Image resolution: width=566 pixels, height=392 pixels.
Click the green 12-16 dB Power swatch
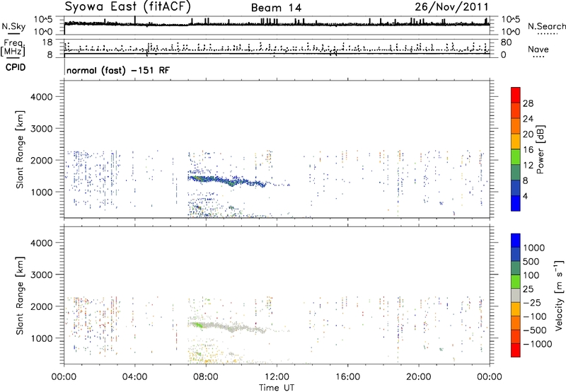(x=516, y=156)
